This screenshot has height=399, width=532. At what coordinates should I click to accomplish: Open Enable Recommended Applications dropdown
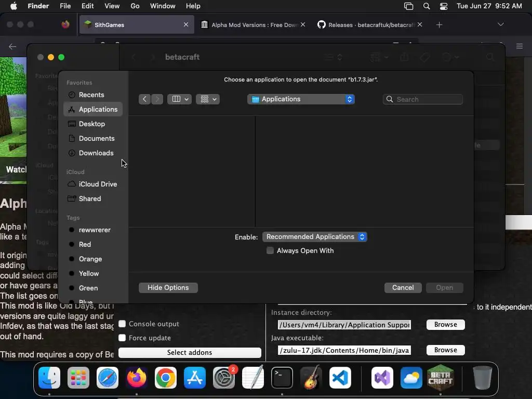click(x=315, y=237)
